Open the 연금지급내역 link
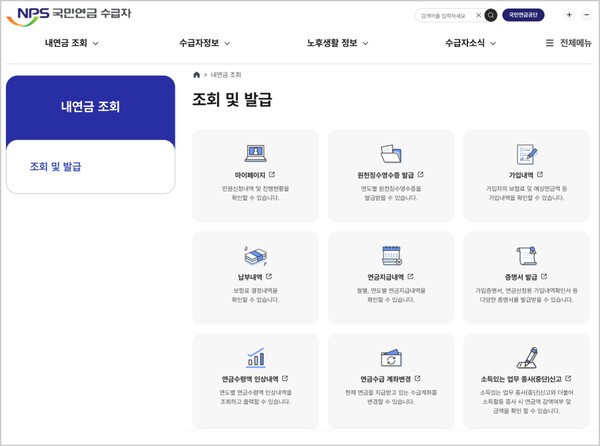Viewport: 600px width, 446px height. (386, 277)
